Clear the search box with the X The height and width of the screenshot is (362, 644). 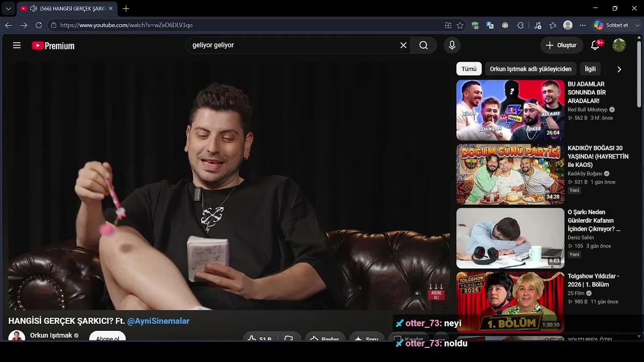tap(404, 45)
